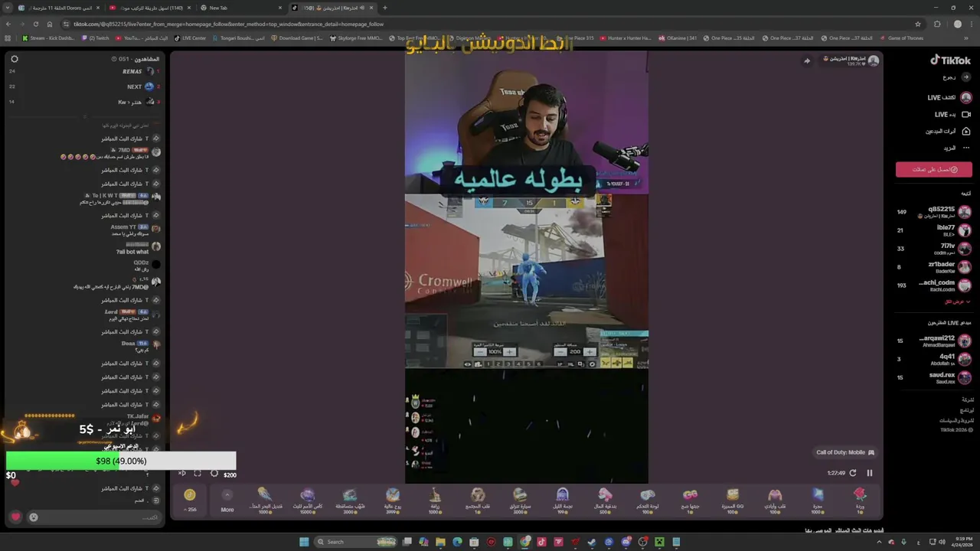This screenshot has height=551, width=980.
Task: Open the three-dots more menu
Action: tap(966, 148)
